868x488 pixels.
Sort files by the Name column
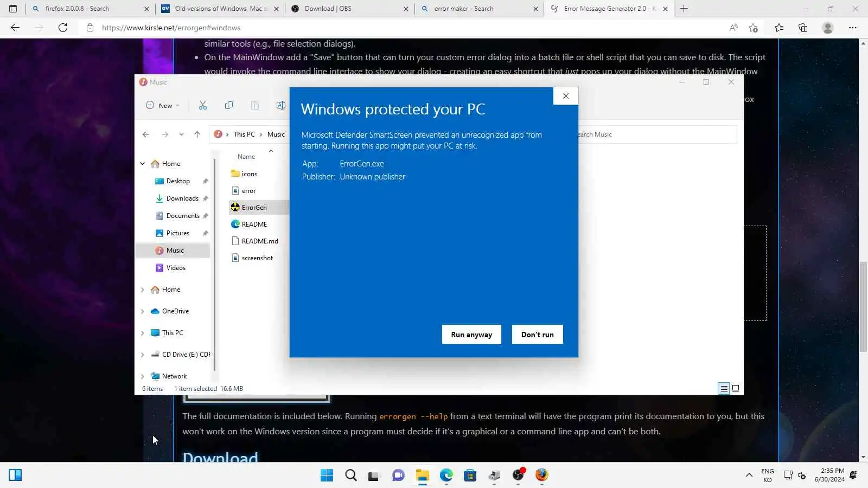click(246, 157)
